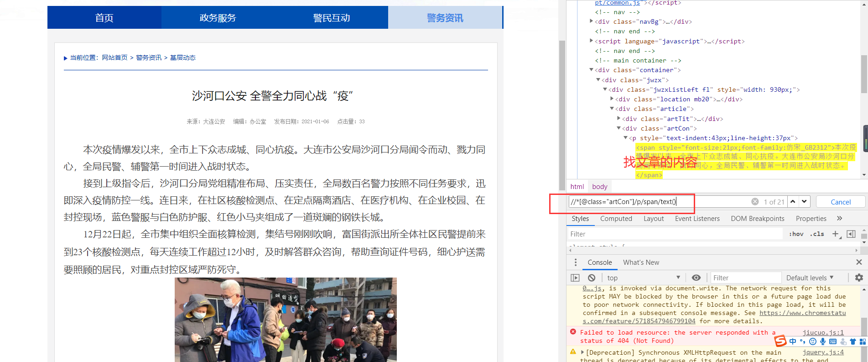Activate Sogou voice input microphone
Viewport: 868px width, 362px height.
pos(823,341)
